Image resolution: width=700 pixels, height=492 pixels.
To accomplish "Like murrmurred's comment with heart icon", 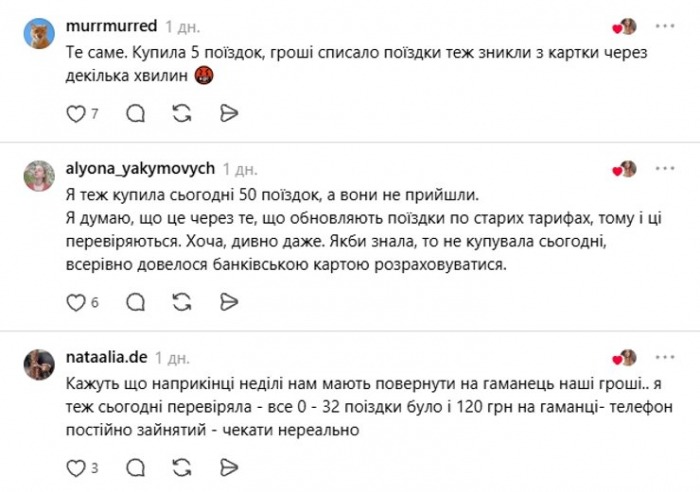I will 76,114.
